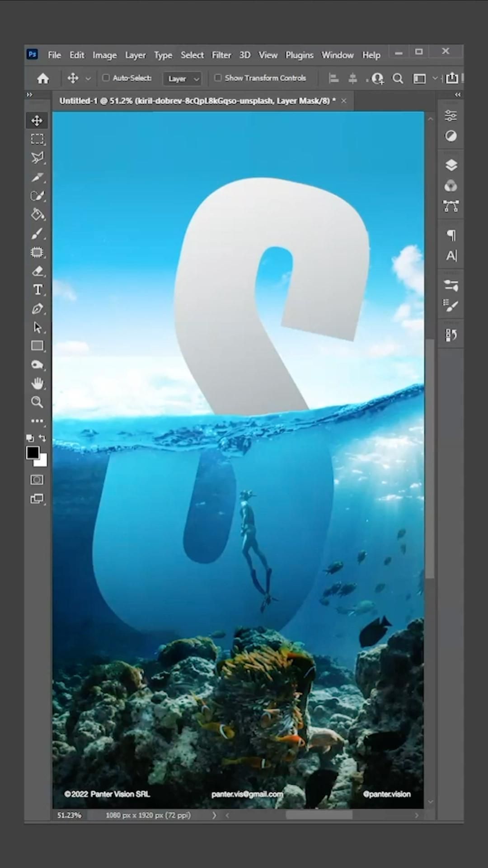
Task: Select the Hand tool
Action: [37, 383]
